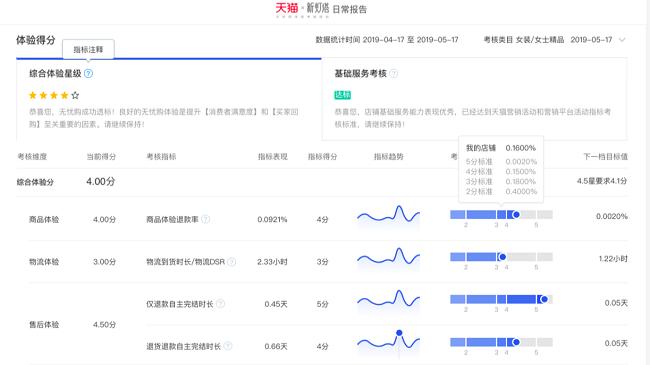Image resolution: width=650 pixels, height=365 pixels.
Task: Click help icon beside 商品体验退款率
Action: [205, 219]
